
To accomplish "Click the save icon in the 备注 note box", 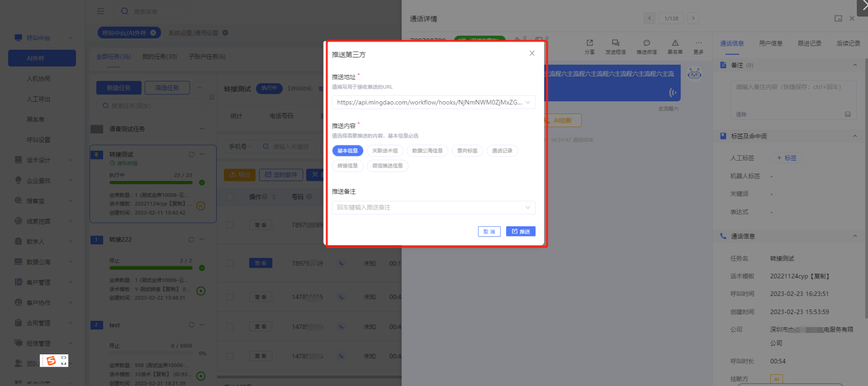I will [848, 114].
